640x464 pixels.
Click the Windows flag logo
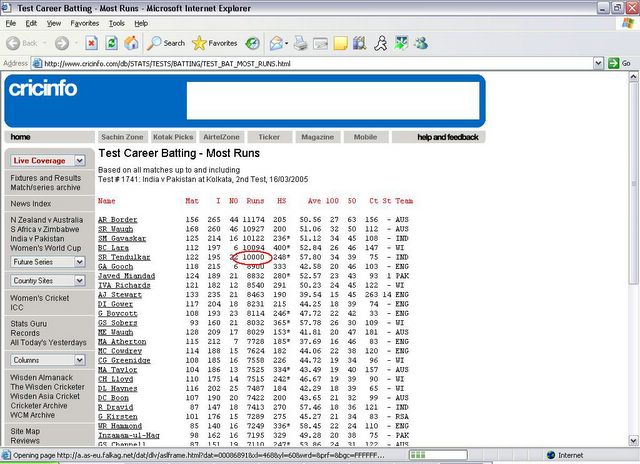click(628, 23)
